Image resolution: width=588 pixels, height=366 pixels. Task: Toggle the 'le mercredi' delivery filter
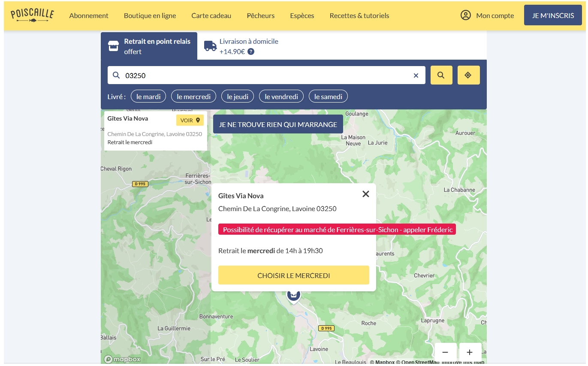pos(193,97)
